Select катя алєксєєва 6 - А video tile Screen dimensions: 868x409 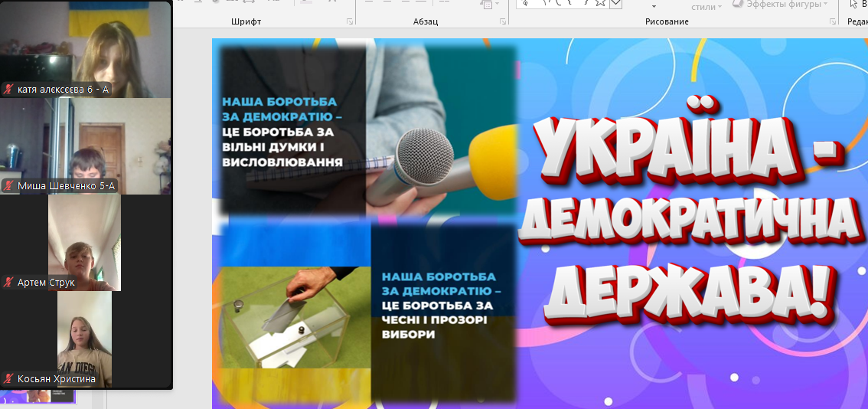point(86,49)
